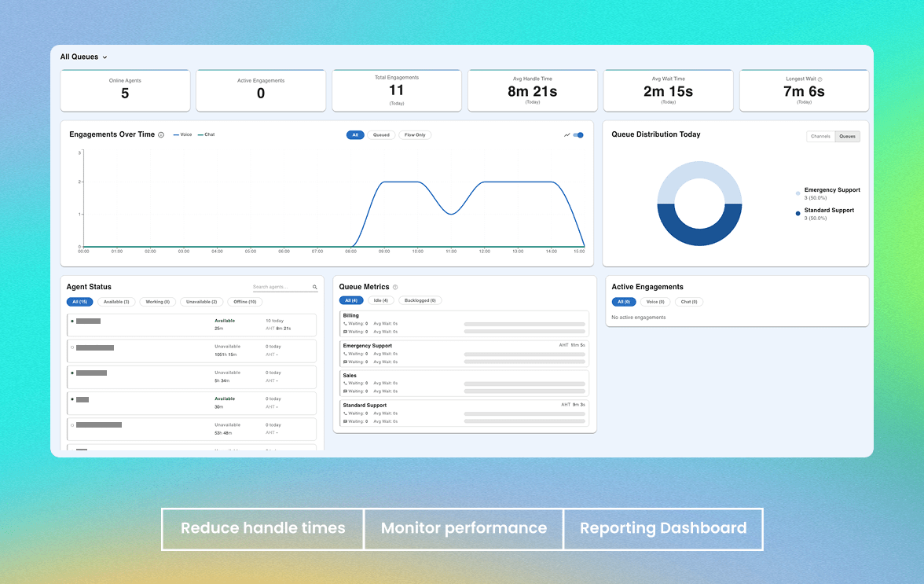924x584 pixels.
Task: Select the Queues distribution view
Action: (x=847, y=137)
